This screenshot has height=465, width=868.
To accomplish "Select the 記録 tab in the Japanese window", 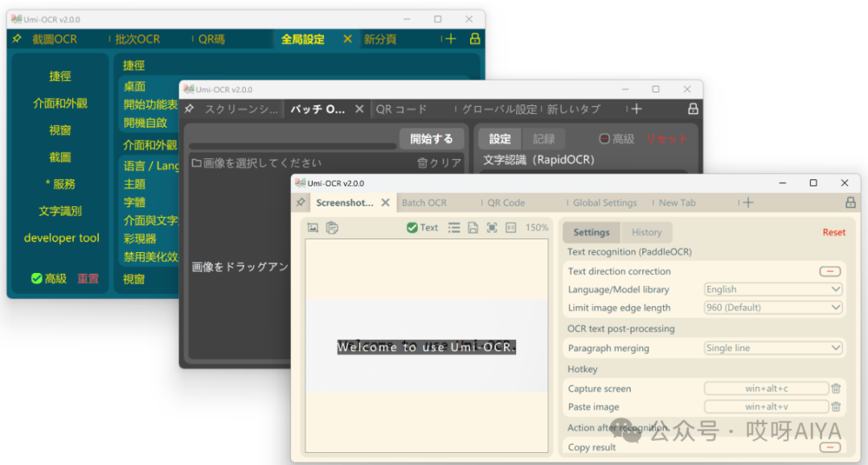I will (543, 139).
